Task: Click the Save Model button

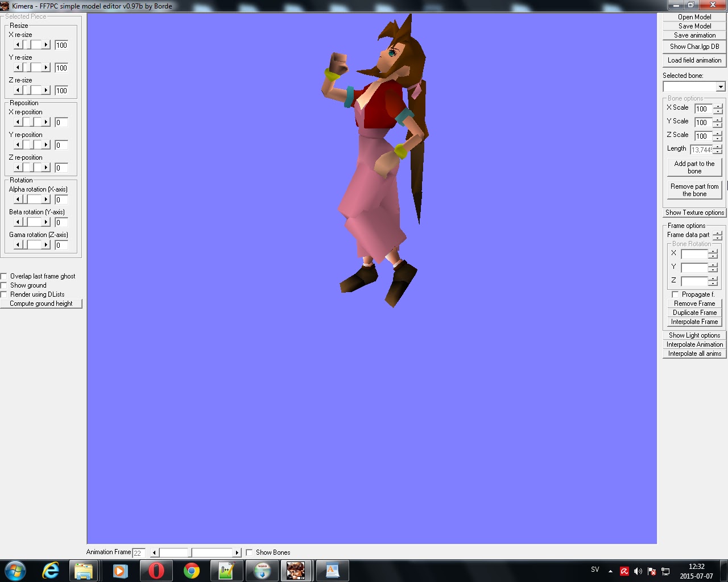Action: [694, 26]
